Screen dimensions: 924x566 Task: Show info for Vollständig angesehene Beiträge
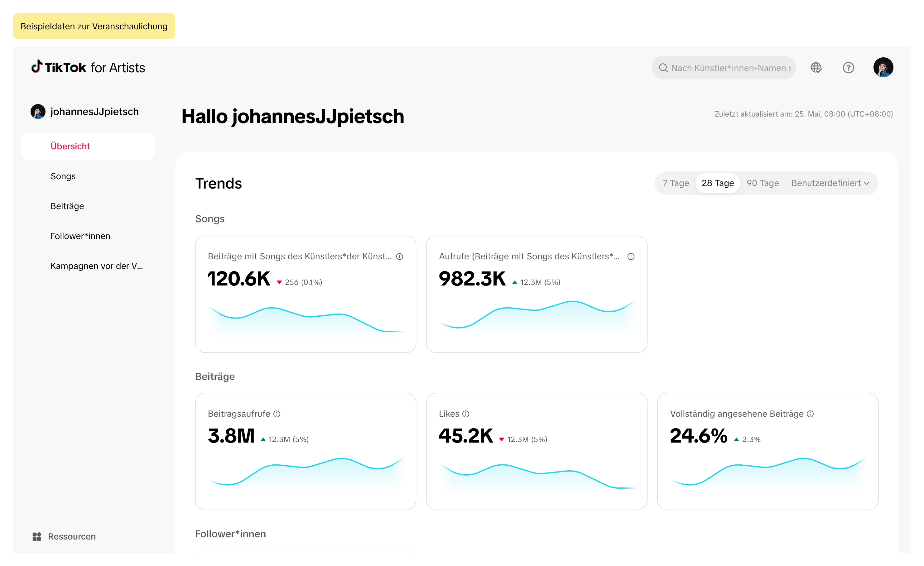pos(811,414)
